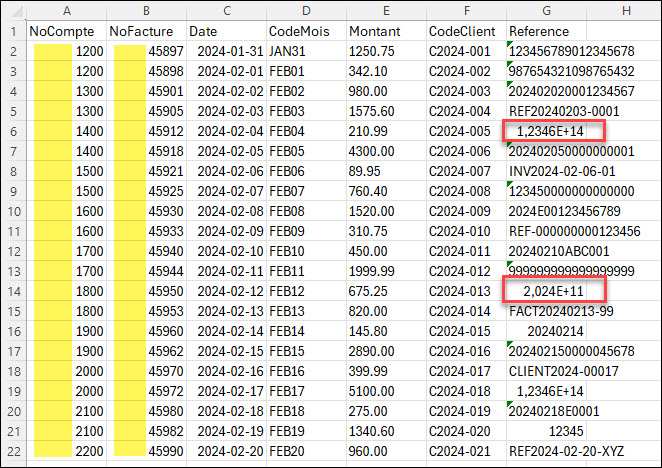Click the Reference header cell
The height and width of the screenshot is (468, 662).
pos(545,31)
